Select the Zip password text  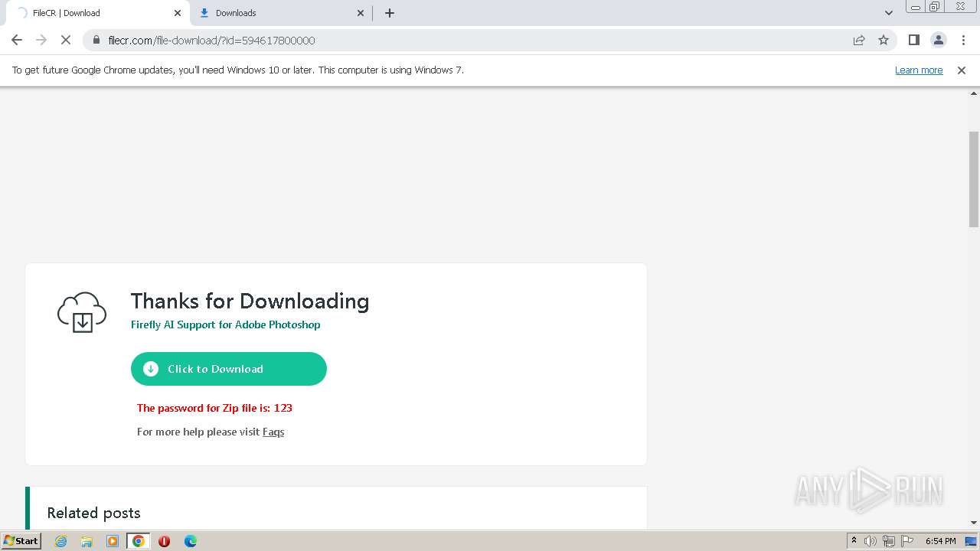[x=214, y=408]
